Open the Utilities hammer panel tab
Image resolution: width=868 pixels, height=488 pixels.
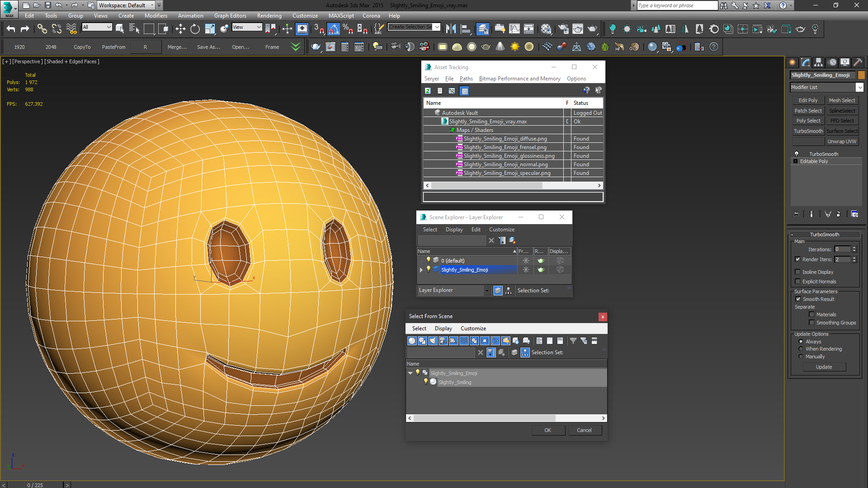[858, 62]
